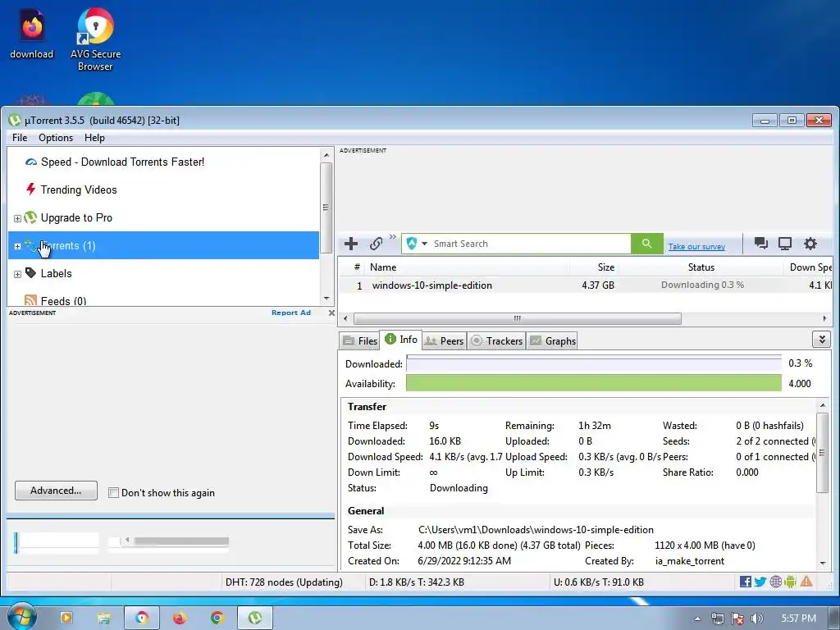Close the left advertisement panel
Viewport: 840px width, 630px height.
pos(331,313)
